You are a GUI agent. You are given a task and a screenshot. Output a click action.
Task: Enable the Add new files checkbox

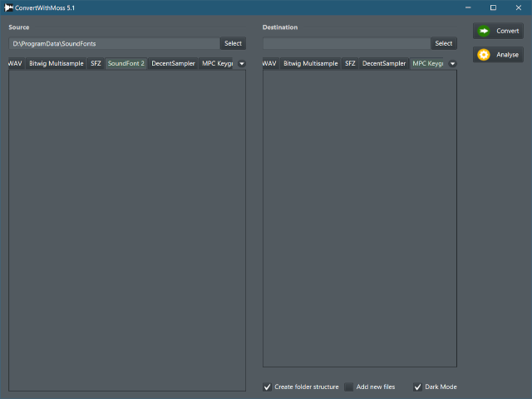click(349, 387)
